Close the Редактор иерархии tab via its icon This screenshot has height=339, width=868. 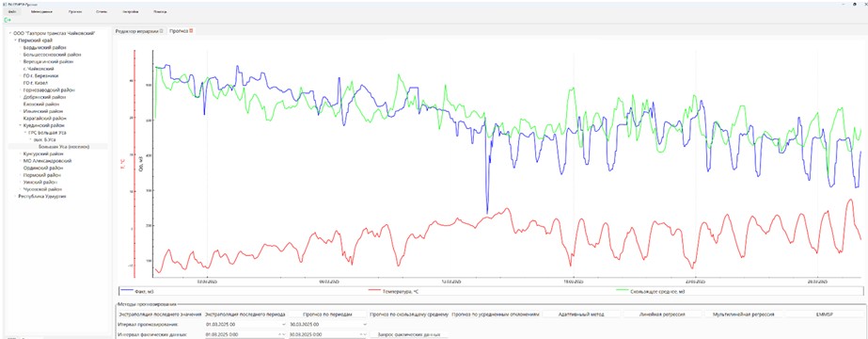coord(161,31)
